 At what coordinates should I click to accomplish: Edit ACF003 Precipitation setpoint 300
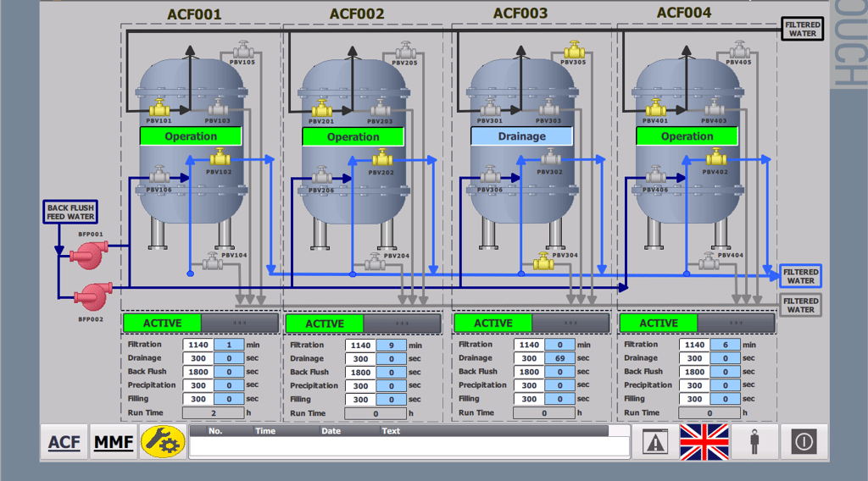point(529,385)
